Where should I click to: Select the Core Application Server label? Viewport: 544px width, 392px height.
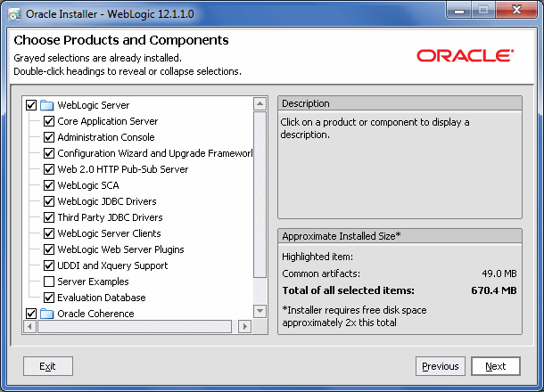(108, 121)
